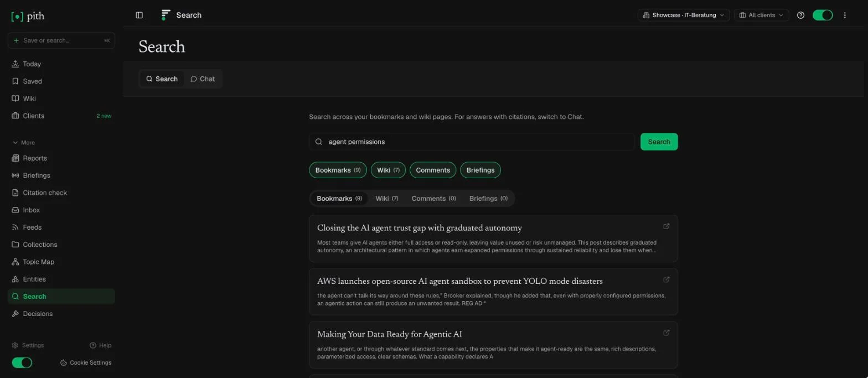This screenshot has width=868, height=378.
Task: Open Decisions page
Action: [x=61, y=314]
